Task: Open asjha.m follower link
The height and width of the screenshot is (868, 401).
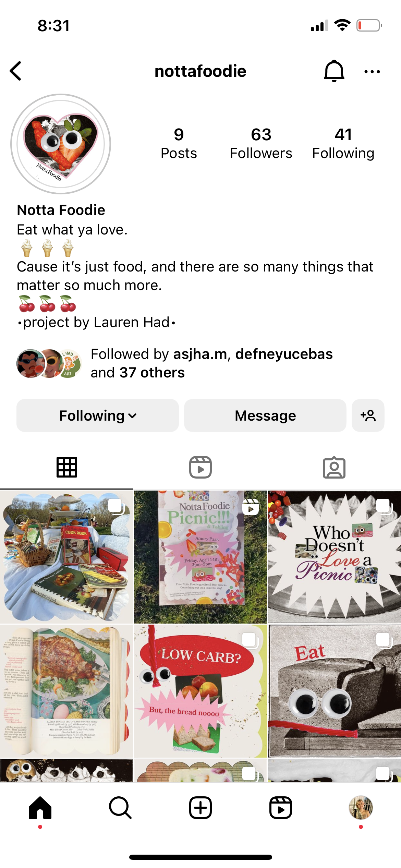Action: click(200, 354)
